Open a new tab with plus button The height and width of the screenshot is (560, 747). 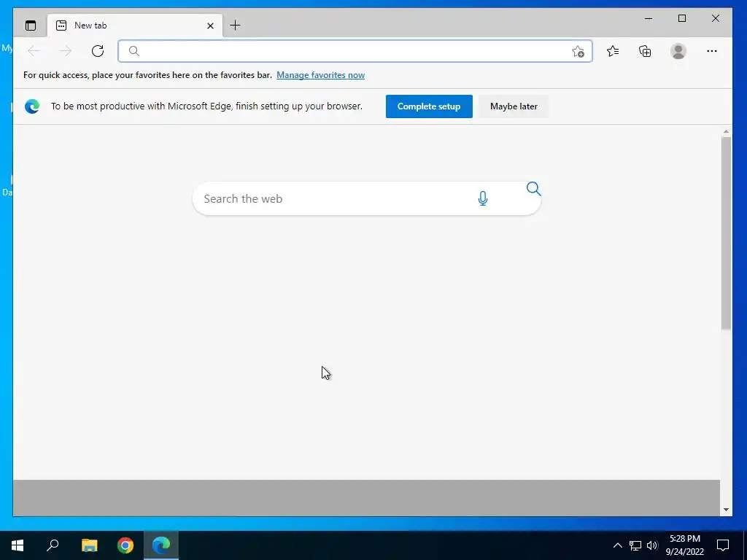click(x=235, y=26)
